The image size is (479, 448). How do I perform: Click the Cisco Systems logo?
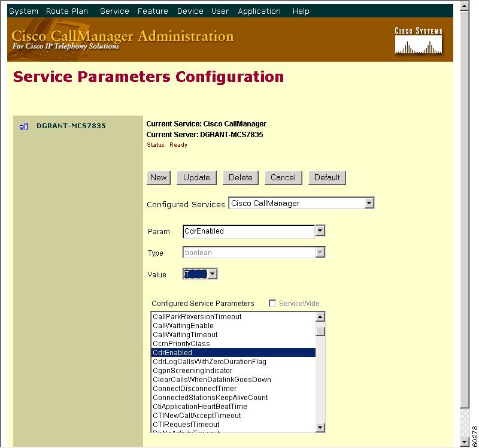418,41
